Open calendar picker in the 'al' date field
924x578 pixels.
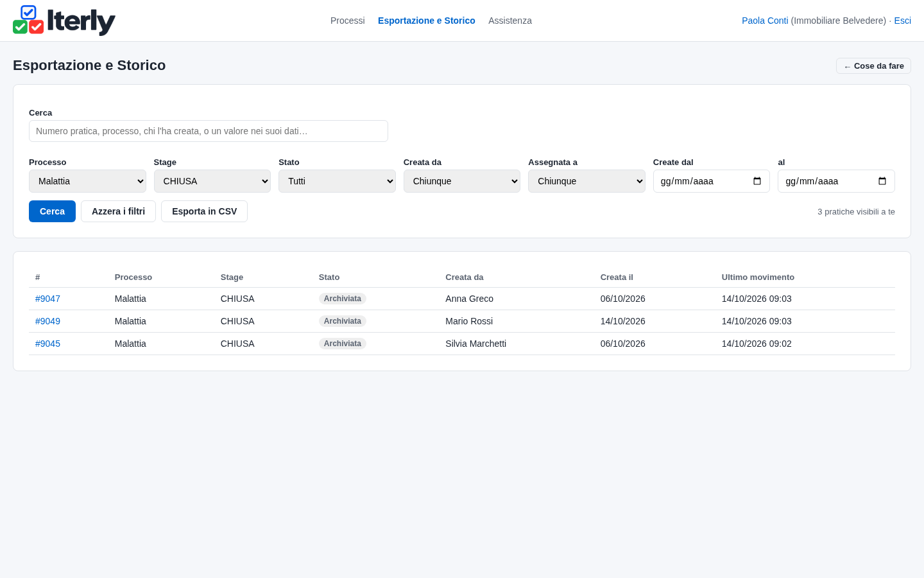882,181
